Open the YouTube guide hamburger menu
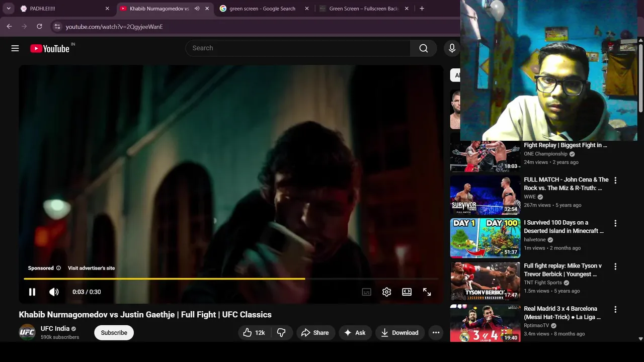Viewport: 644px width, 362px height. click(15, 48)
